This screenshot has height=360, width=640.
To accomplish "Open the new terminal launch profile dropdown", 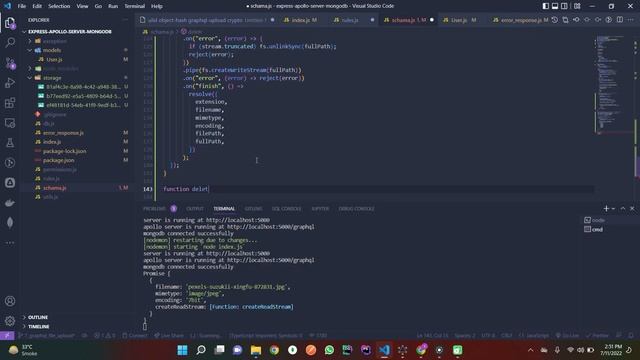I will click(613, 209).
